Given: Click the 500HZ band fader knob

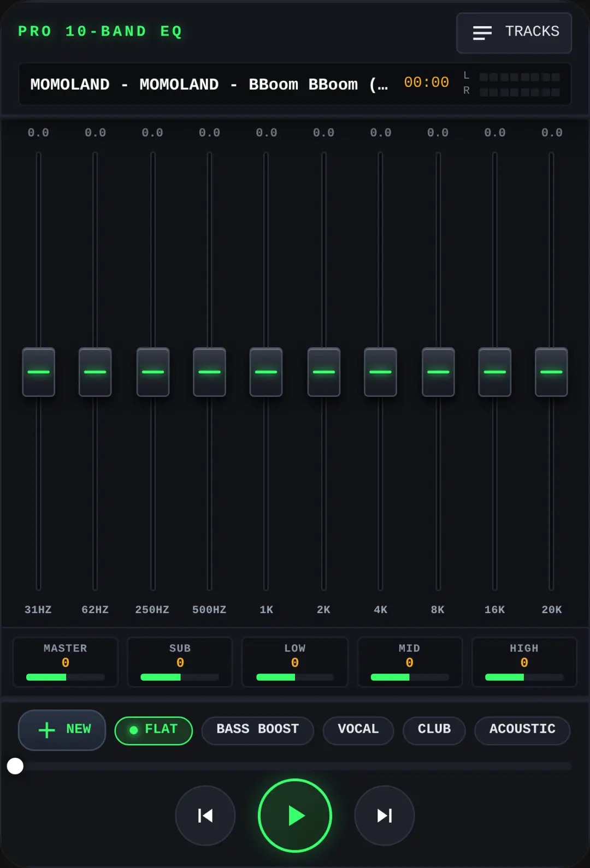Looking at the screenshot, I should [x=209, y=372].
